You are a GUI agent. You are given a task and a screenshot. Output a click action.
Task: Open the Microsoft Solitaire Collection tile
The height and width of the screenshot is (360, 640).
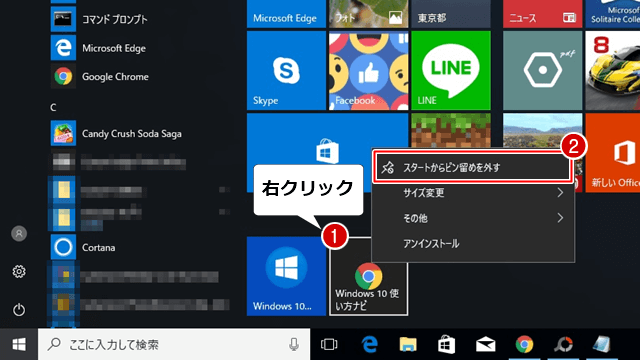point(613,14)
